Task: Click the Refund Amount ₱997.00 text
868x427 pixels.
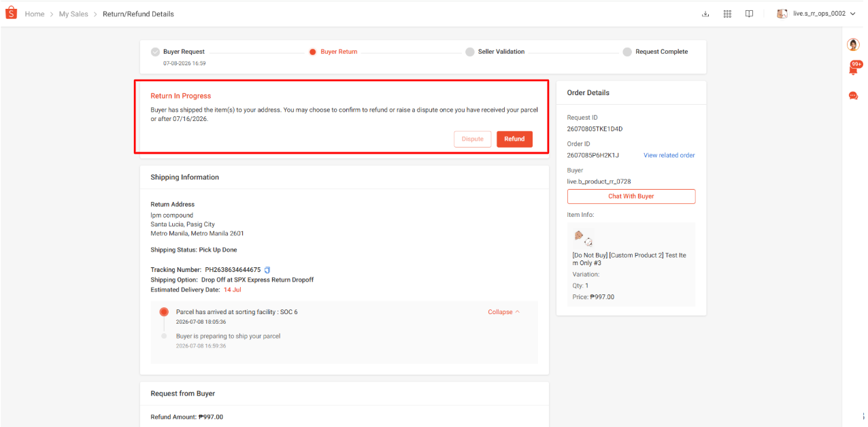Action: 186,417
